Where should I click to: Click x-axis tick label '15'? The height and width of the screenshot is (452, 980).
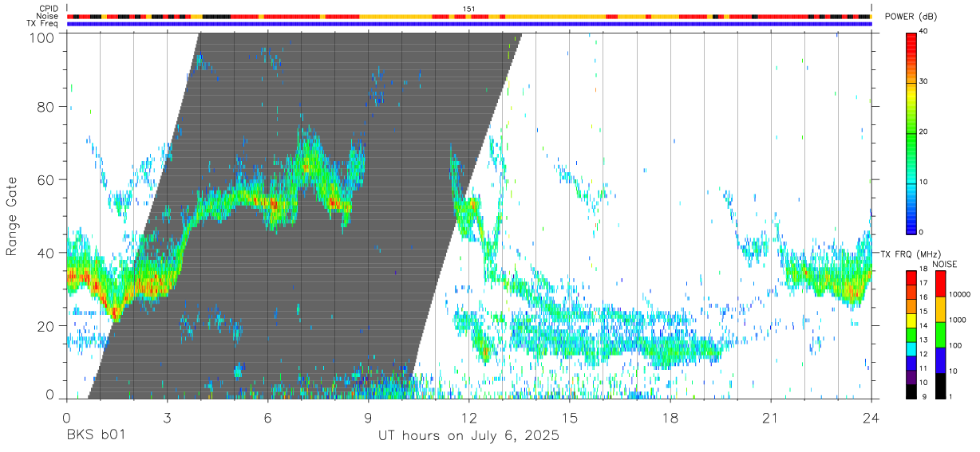(x=569, y=417)
